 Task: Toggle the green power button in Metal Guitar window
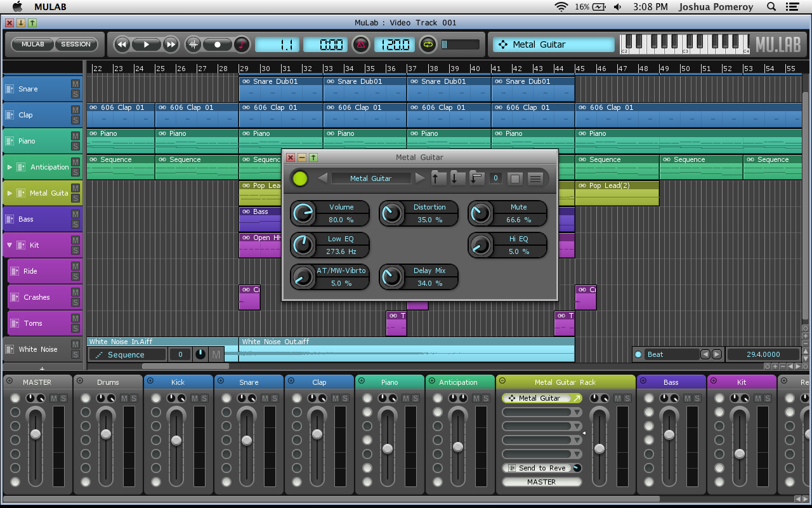click(x=300, y=178)
